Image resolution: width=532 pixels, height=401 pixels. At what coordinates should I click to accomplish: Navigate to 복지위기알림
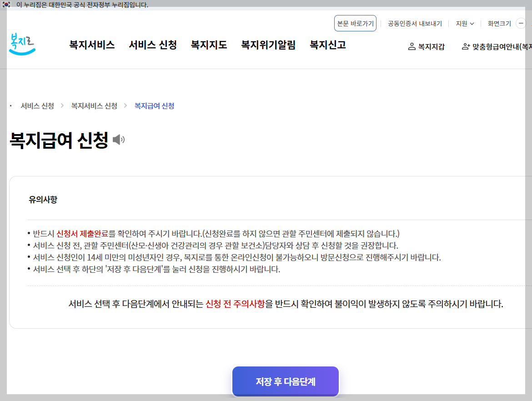pyautogui.click(x=268, y=45)
